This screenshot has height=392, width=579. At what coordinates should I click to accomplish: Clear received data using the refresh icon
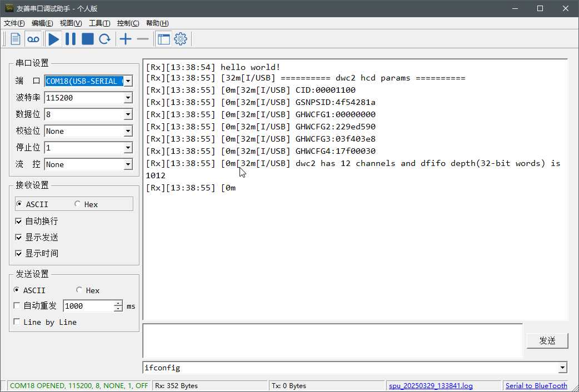click(x=104, y=38)
